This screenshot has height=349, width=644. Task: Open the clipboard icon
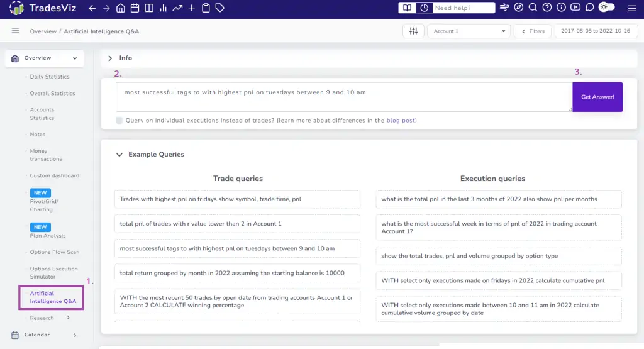coord(206,8)
